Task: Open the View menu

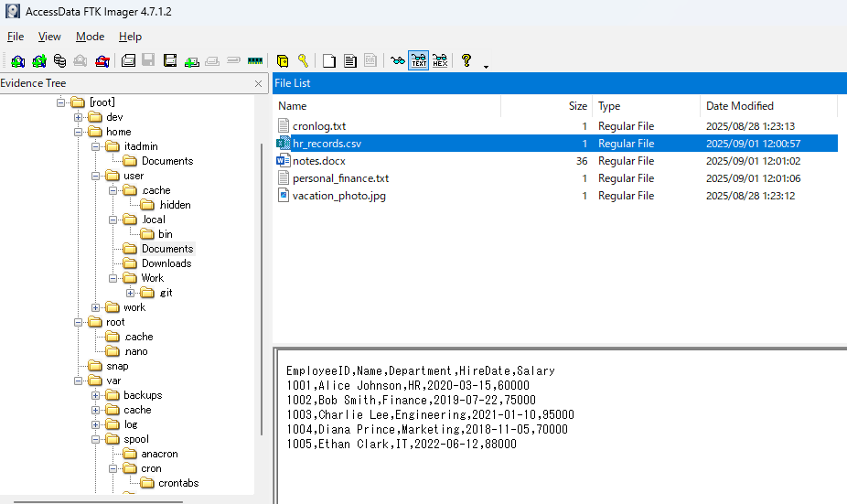Action: pos(49,37)
